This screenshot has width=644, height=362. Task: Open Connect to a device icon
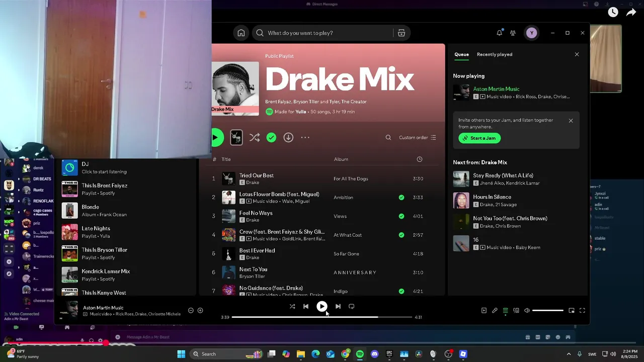coord(516,311)
